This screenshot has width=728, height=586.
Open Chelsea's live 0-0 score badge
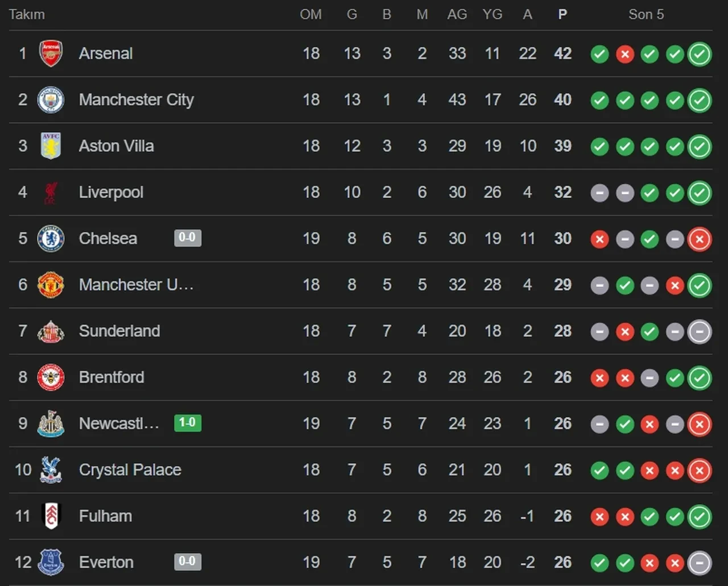(x=188, y=238)
